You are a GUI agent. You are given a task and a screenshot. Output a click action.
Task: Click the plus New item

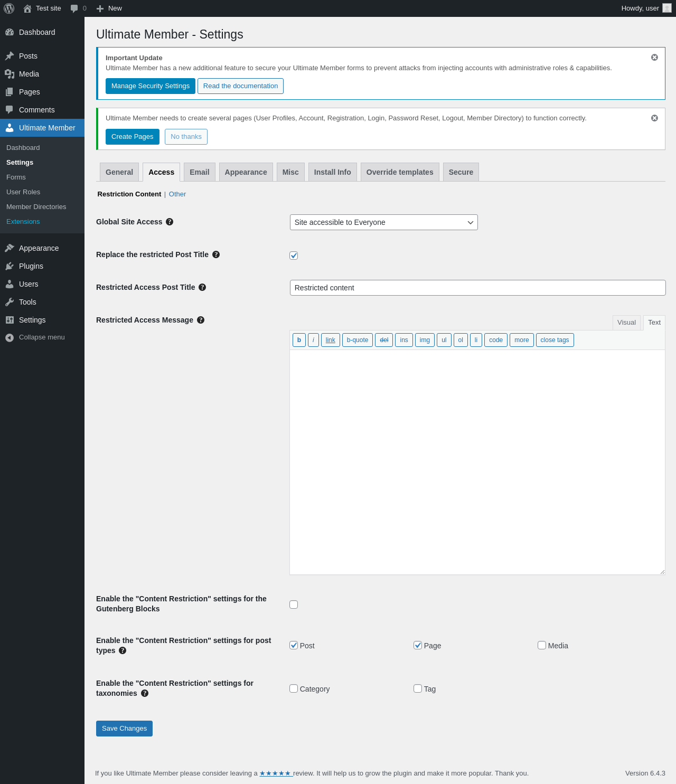[x=109, y=8]
